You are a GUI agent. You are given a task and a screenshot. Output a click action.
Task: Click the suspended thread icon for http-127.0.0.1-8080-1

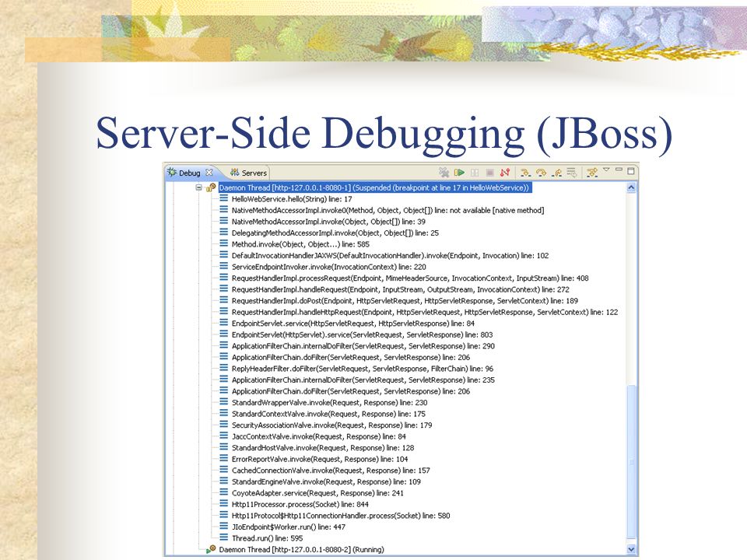(x=211, y=187)
